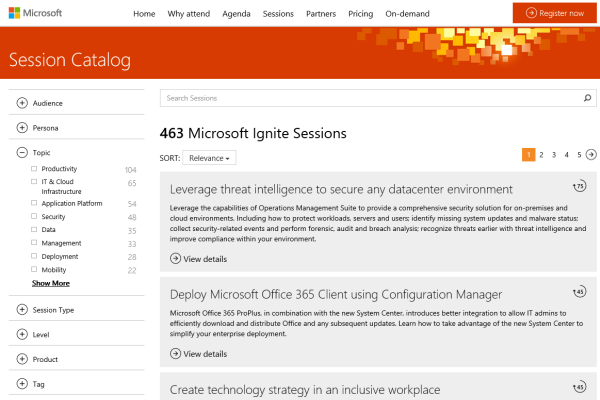Click the Search Sessions input field
This screenshot has height=400, width=600.
click(x=370, y=98)
